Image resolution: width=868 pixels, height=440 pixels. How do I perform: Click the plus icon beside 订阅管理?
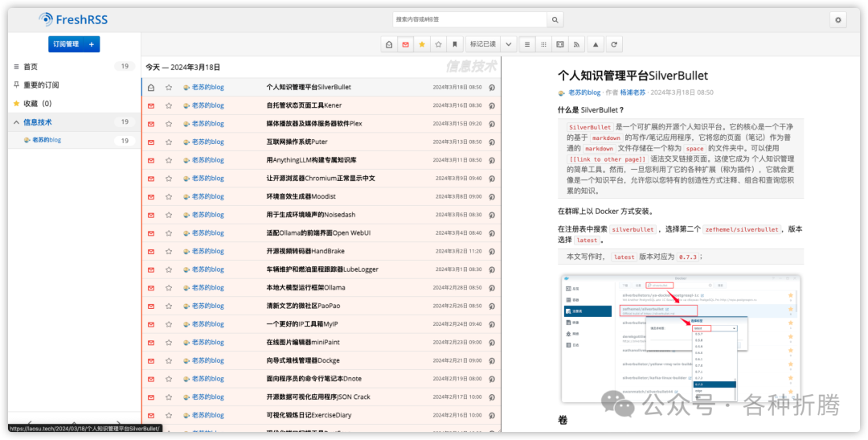[92, 44]
